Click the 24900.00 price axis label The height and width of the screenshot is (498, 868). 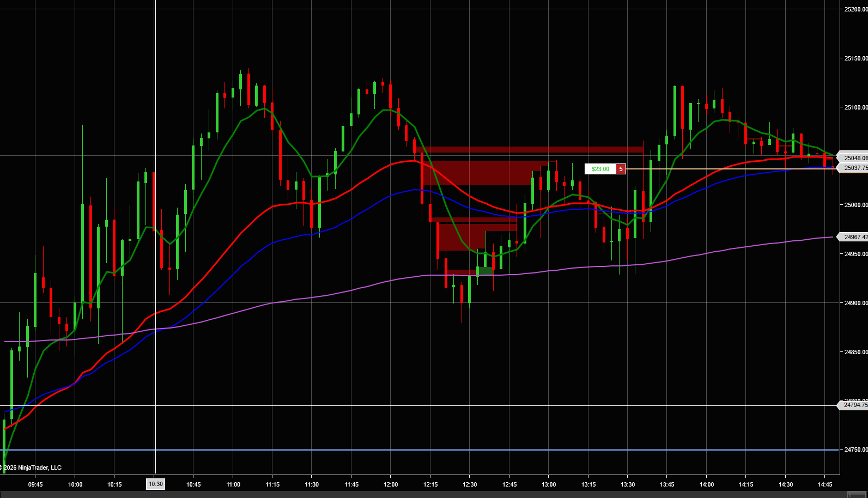[855, 303]
